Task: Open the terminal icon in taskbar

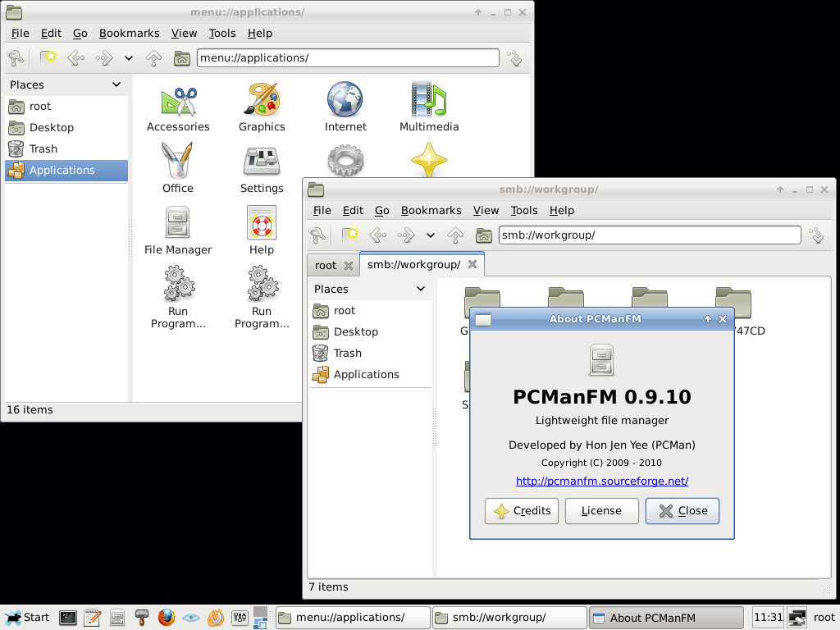Action: 68,617
